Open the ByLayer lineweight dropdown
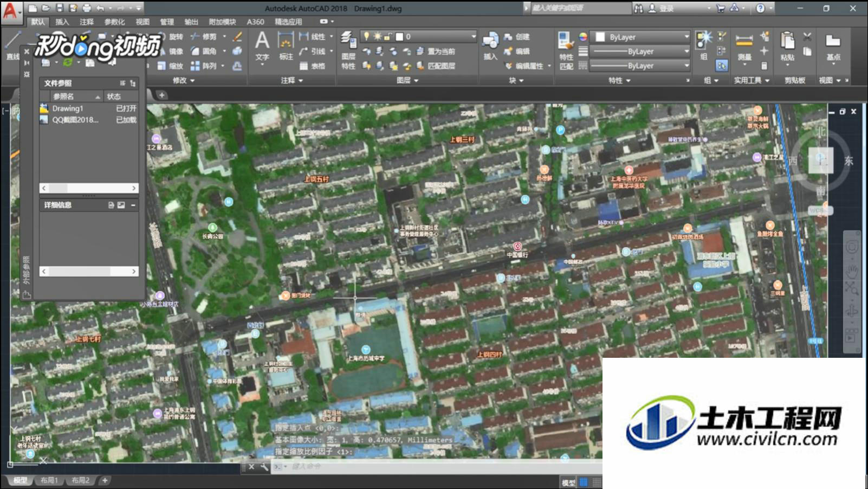868x489 pixels. pos(640,52)
